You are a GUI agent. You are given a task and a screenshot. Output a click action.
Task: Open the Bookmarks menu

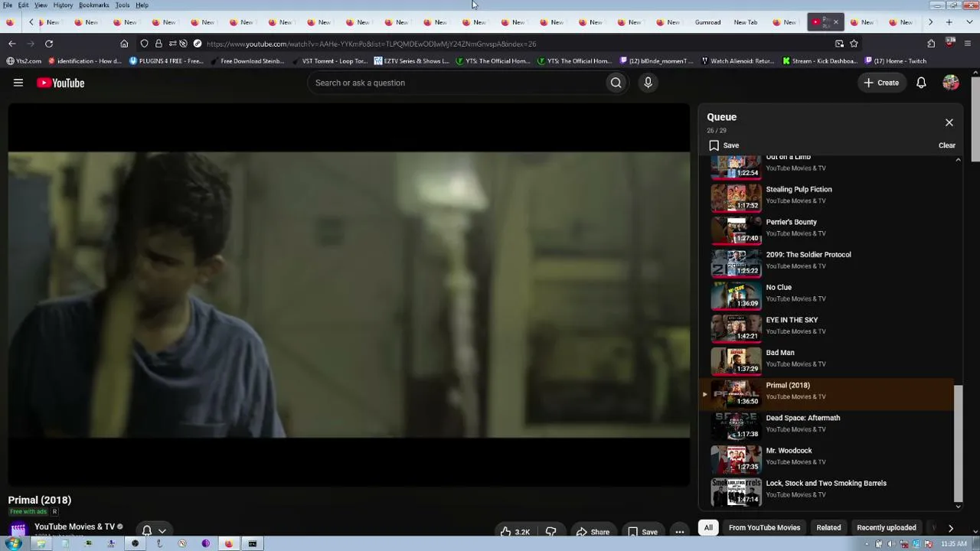pyautogui.click(x=94, y=5)
